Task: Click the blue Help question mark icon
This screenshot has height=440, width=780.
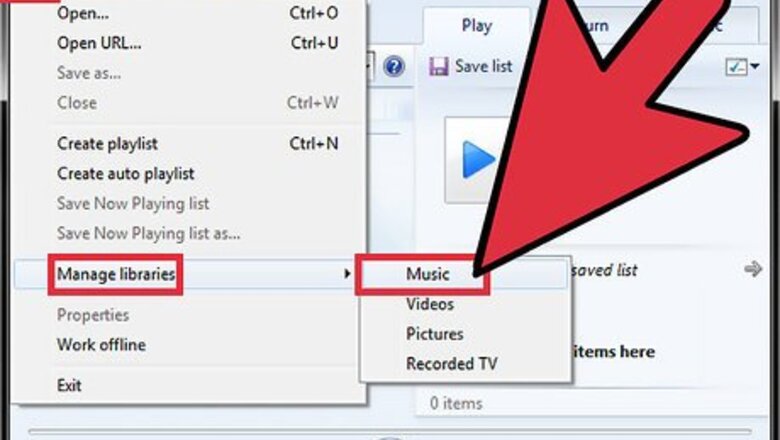Action: [394, 66]
